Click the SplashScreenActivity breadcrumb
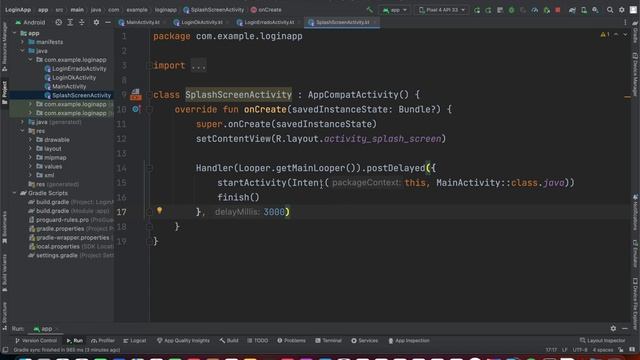640x360 pixels. pos(213,10)
